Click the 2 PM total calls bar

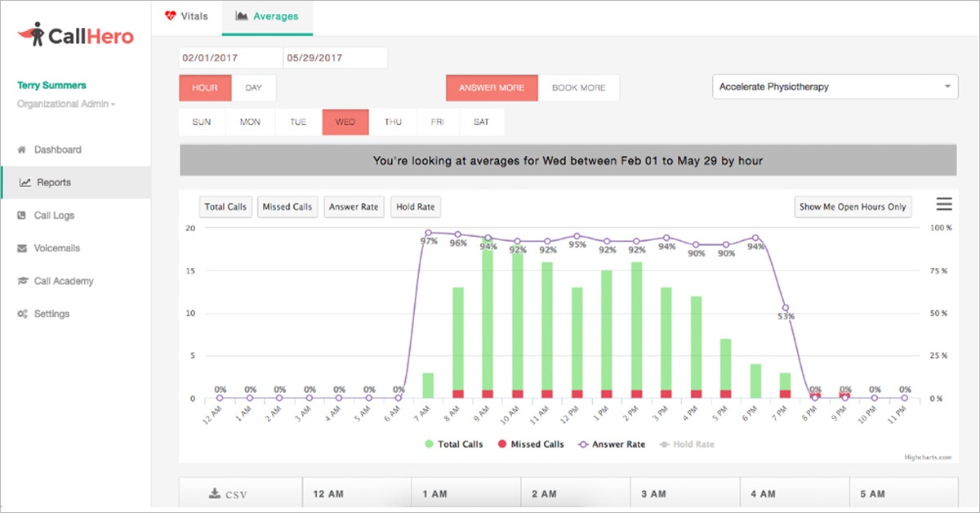pyautogui.click(x=636, y=326)
